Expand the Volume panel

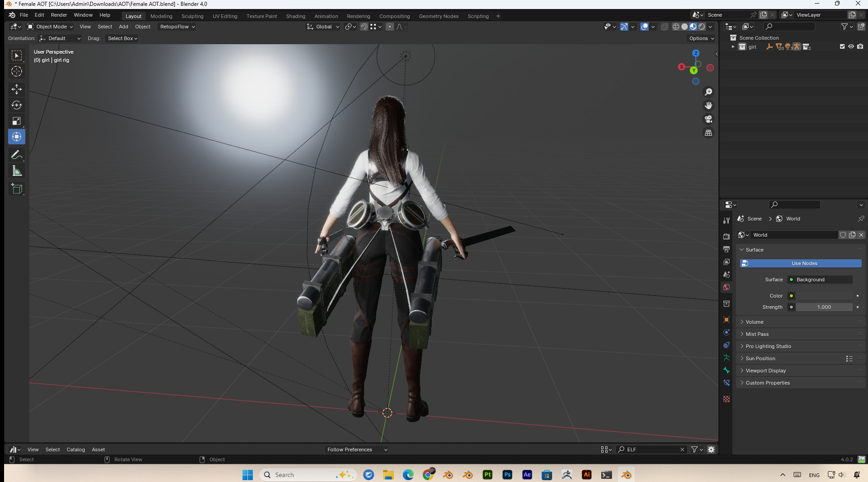tap(800, 322)
